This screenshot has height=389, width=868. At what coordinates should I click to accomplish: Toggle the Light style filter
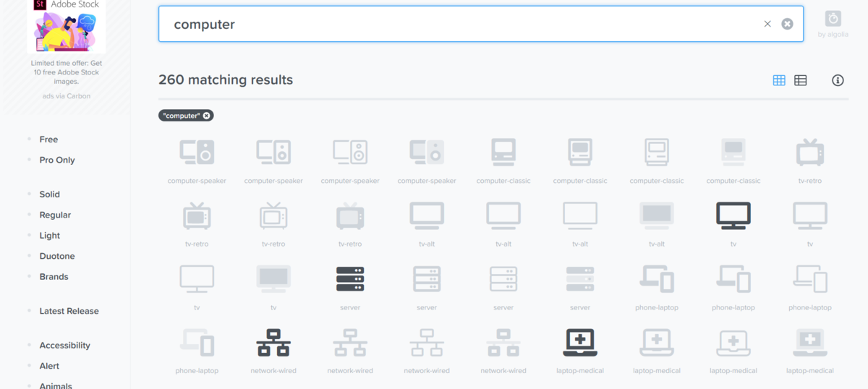point(50,236)
